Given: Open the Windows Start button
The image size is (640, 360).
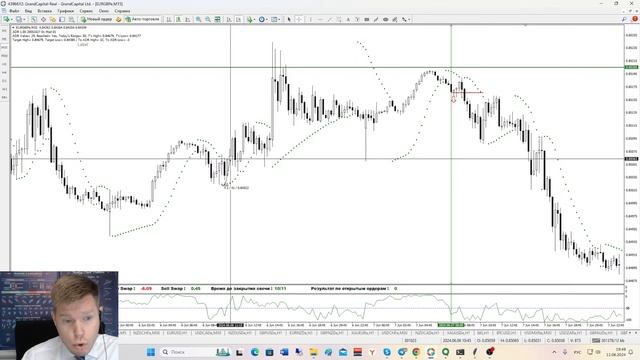Looking at the screenshot, I should (x=151, y=352).
